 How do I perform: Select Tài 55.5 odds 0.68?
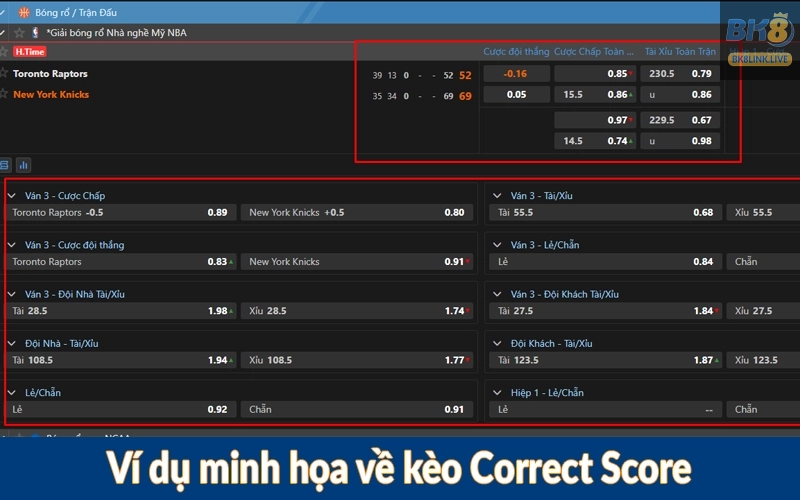click(x=605, y=212)
